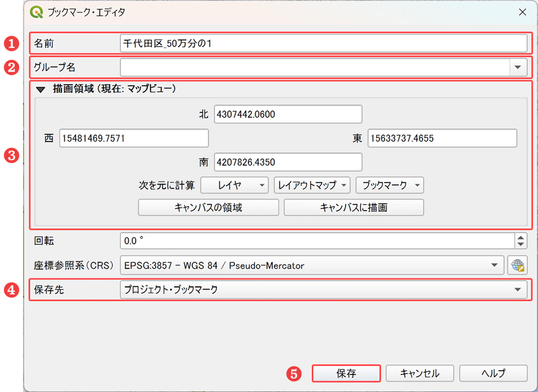This screenshot has width=538, height=392.
Task: Collapse the 描画領域 extent section
Action: (40, 90)
